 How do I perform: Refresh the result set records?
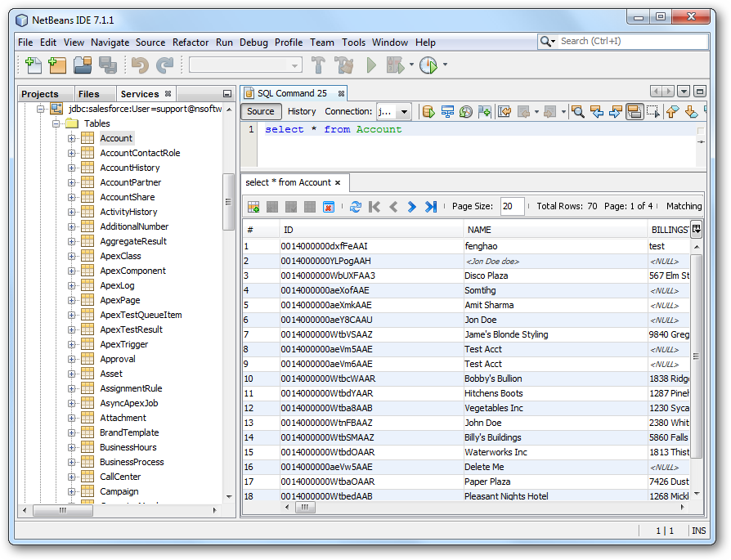(355, 207)
